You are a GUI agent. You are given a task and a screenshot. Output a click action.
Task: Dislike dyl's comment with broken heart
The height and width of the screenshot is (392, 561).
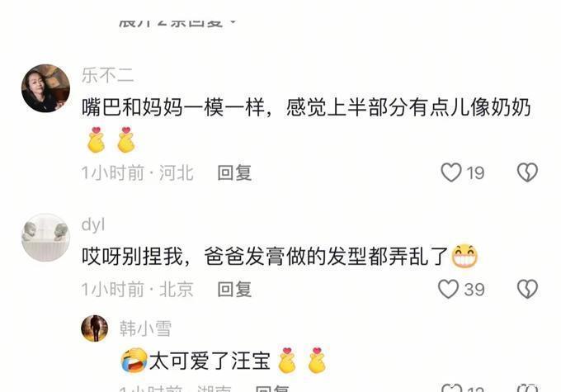pos(527,289)
